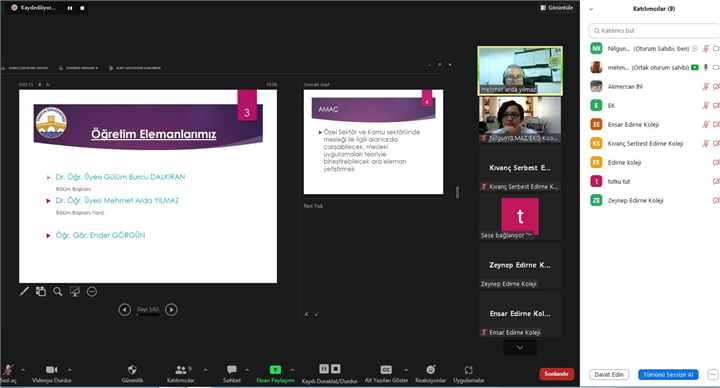Restart the presenter view timer
720x388 pixels.
pos(48,84)
